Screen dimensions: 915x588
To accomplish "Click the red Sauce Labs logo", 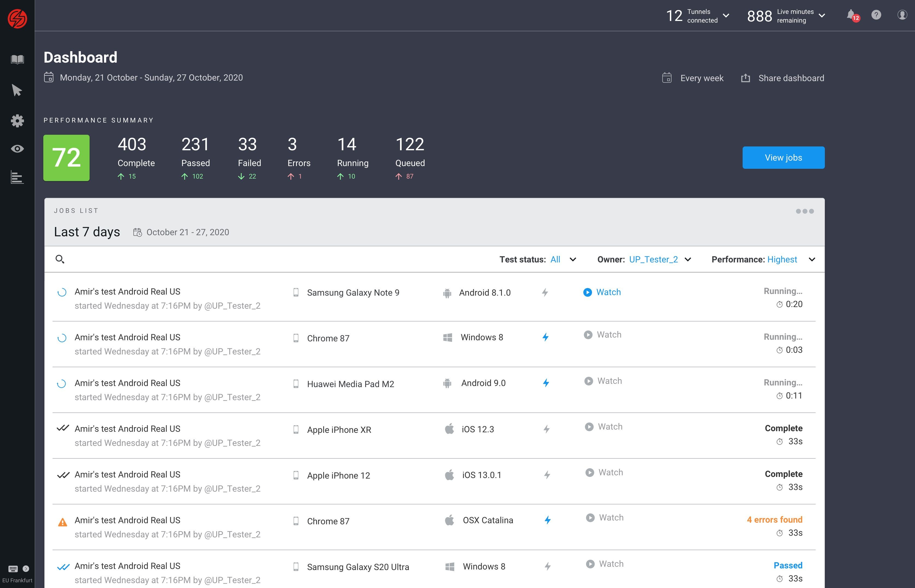I will point(17,19).
